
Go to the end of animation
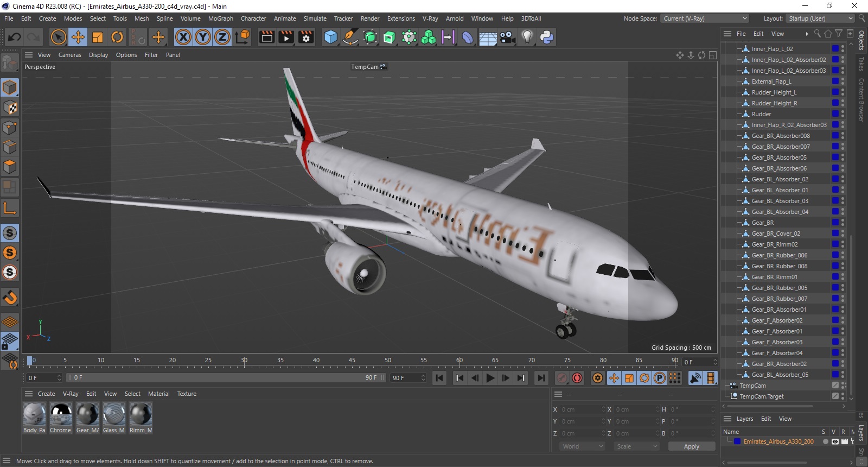541,378
